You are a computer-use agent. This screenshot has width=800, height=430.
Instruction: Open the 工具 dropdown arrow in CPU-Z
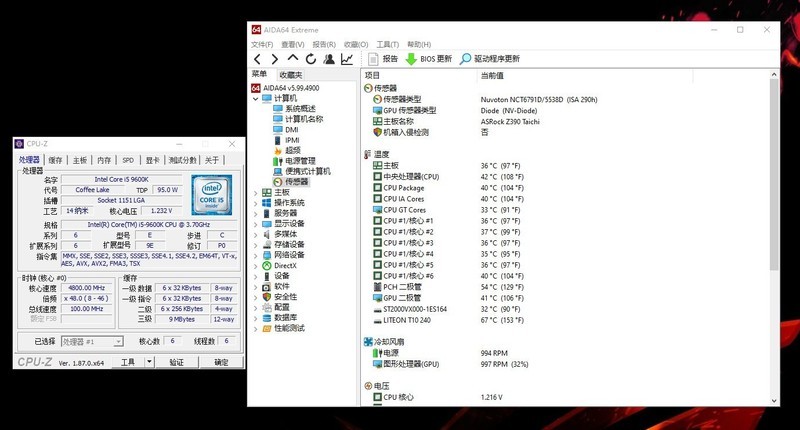[x=149, y=362]
